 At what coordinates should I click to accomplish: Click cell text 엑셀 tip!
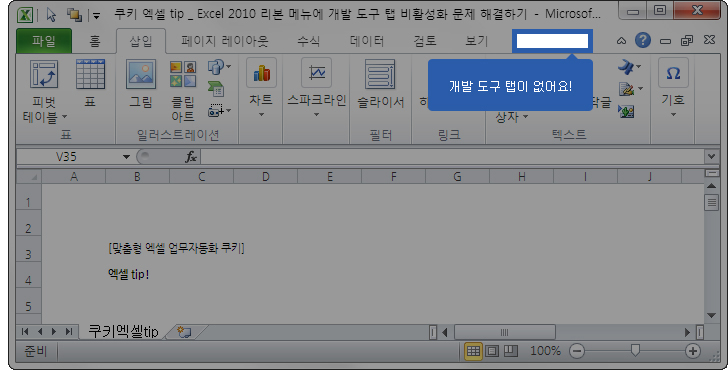coord(129,274)
